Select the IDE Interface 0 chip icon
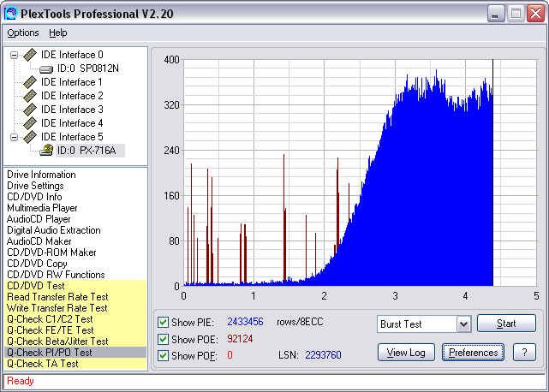 coord(30,55)
